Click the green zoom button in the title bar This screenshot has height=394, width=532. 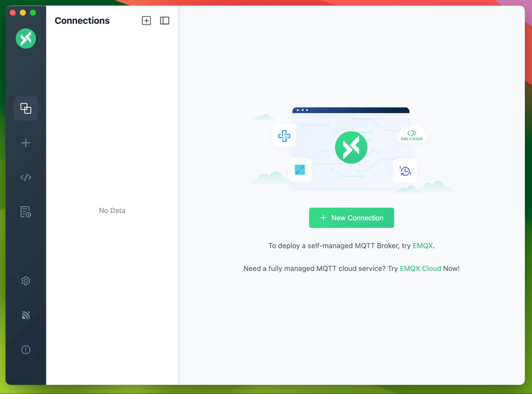[x=33, y=11]
